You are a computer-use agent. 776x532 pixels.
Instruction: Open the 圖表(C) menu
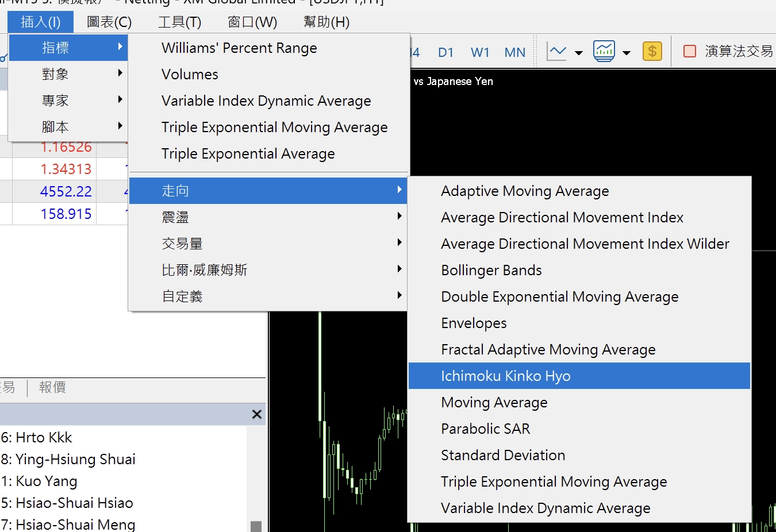[x=109, y=22]
